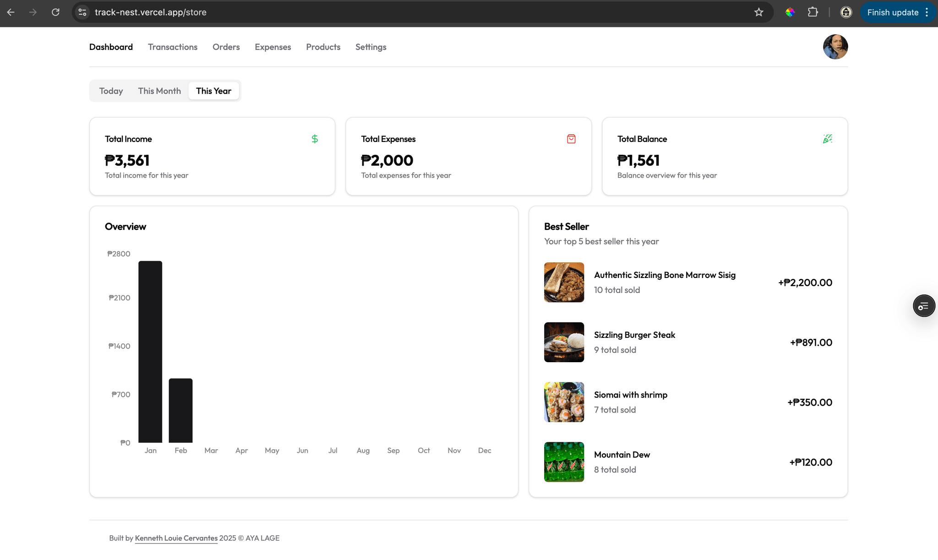Switch the period filter to This Month
Image resolution: width=938 pixels, height=560 pixels.
[159, 91]
